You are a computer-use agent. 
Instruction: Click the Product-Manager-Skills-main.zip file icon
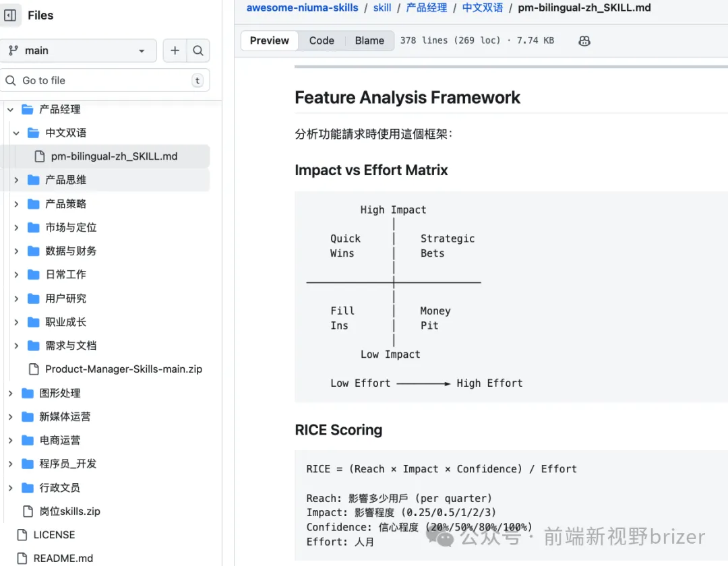point(33,369)
